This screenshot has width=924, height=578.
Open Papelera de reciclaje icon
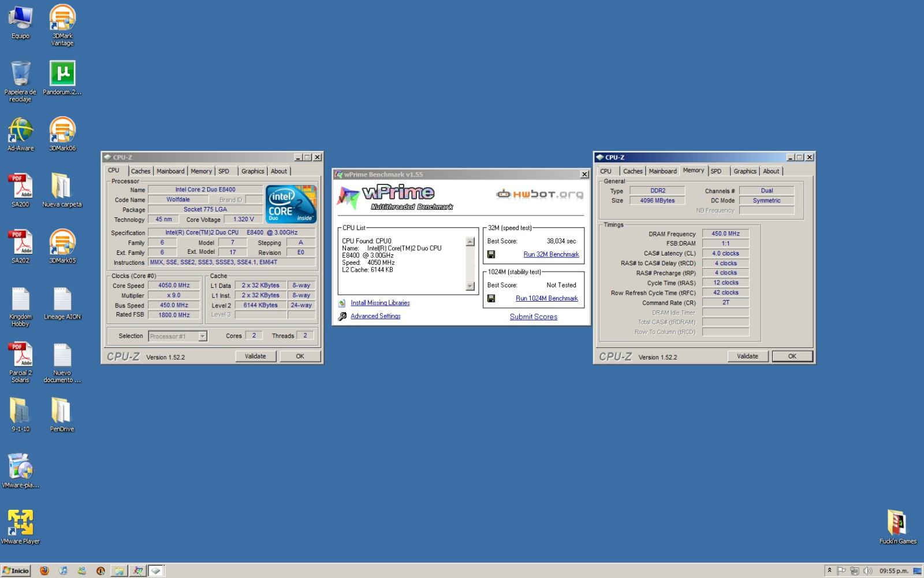pos(20,81)
